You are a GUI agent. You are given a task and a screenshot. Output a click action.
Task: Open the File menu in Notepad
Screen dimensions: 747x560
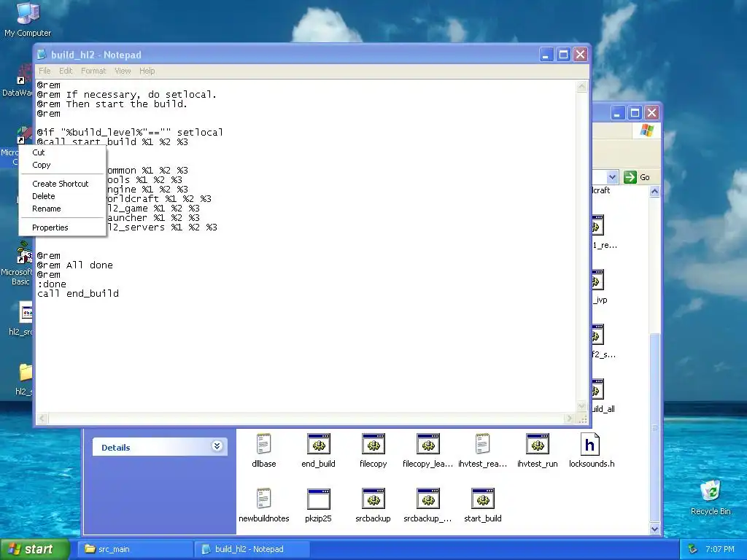point(44,71)
